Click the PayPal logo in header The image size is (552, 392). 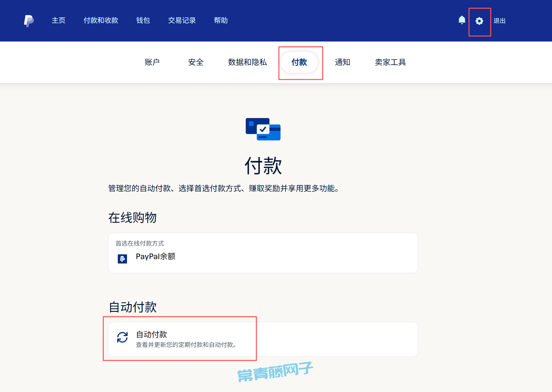coord(29,21)
